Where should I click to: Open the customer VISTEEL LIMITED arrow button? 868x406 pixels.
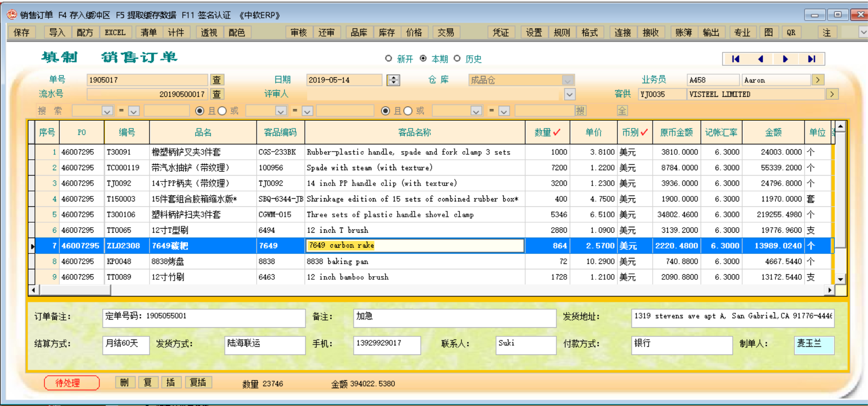coord(832,94)
